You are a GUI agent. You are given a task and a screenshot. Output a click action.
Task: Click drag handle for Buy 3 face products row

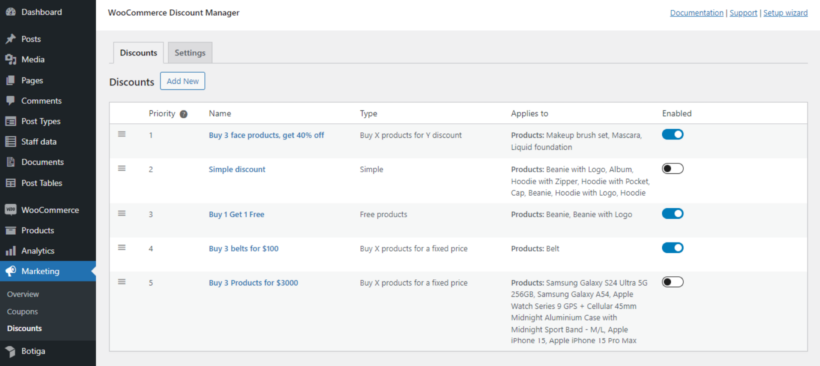(122, 134)
